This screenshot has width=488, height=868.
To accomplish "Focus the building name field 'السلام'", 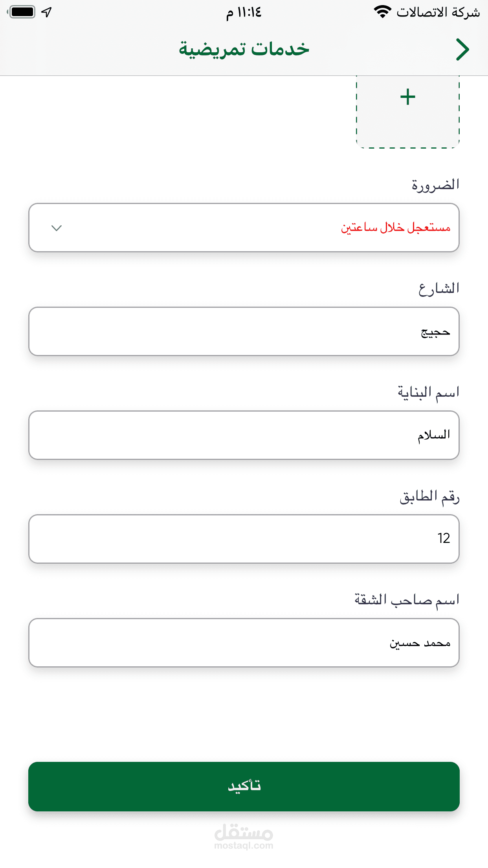I will [x=244, y=435].
